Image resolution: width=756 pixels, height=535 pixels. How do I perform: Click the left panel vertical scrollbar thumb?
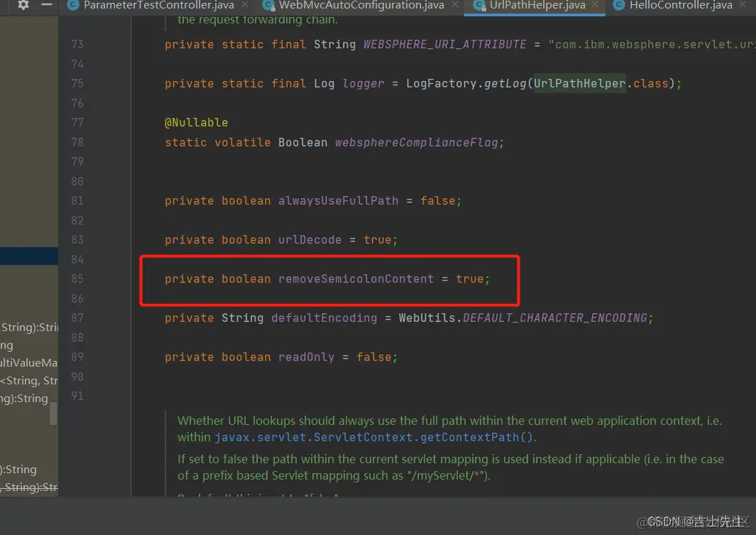(x=53, y=414)
